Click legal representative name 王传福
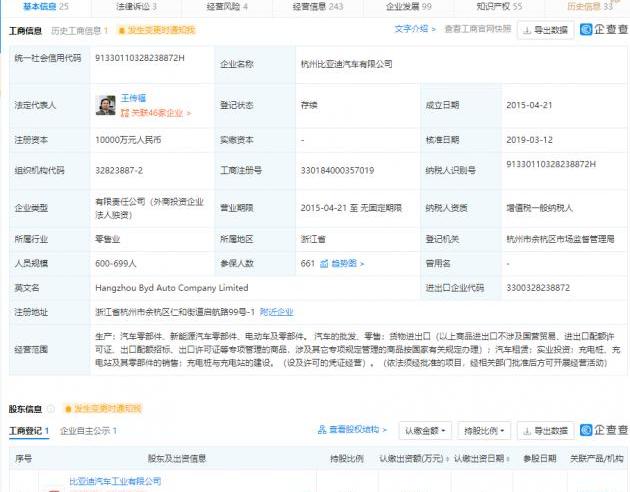 pyautogui.click(x=133, y=98)
